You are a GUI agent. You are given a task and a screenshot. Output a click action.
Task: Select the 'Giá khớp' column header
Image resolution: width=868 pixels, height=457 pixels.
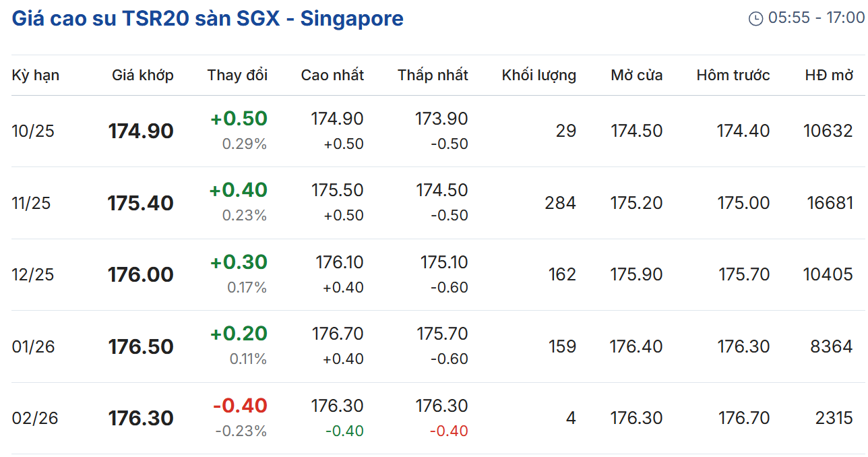point(143,75)
